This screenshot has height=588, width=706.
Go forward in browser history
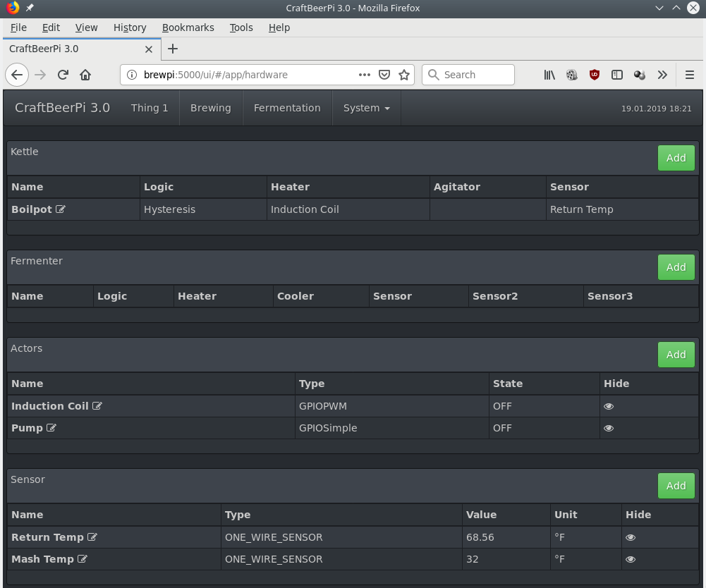coord(40,75)
